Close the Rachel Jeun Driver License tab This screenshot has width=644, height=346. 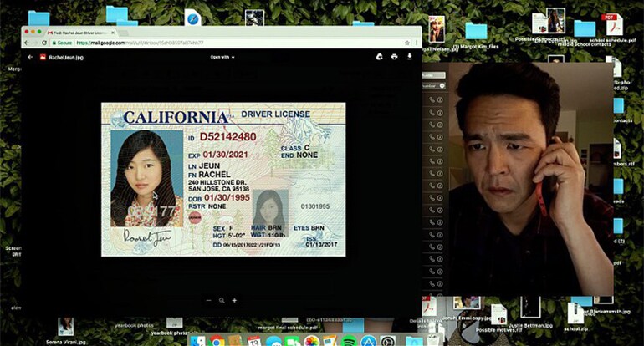click(113, 33)
